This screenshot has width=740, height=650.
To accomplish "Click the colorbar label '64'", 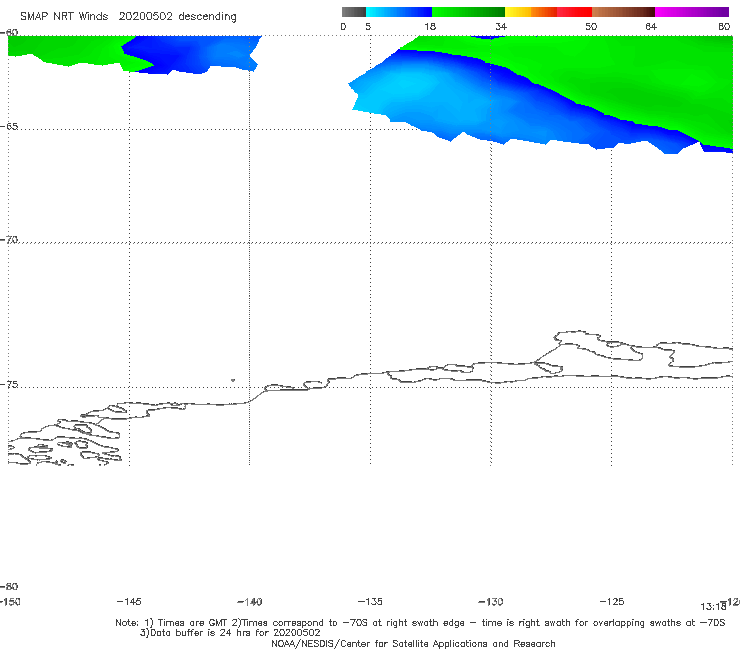I will click(651, 27).
